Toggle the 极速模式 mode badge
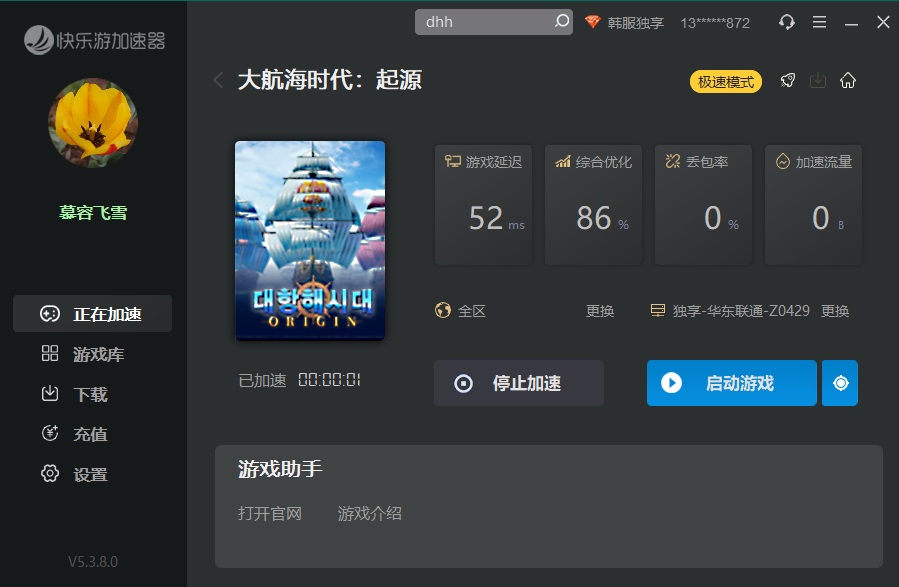 725,82
